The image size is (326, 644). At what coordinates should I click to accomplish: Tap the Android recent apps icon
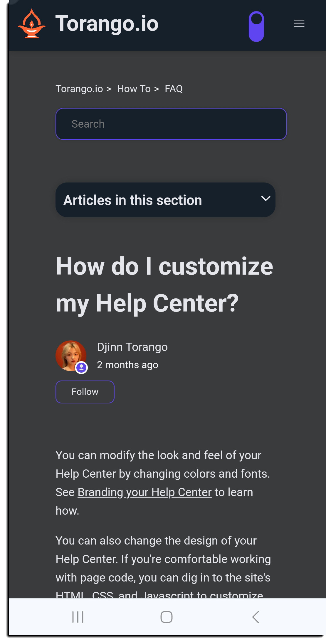coord(78,617)
